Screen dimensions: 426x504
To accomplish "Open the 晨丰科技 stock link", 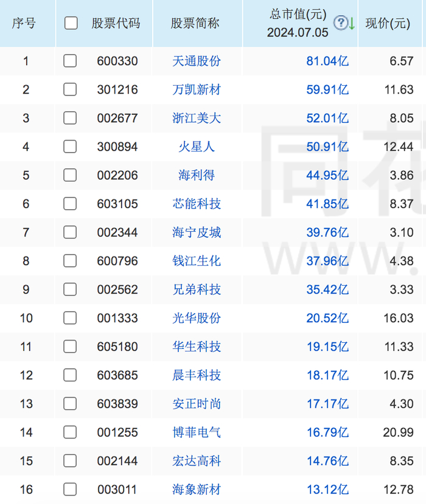I will (x=197, y=375).
